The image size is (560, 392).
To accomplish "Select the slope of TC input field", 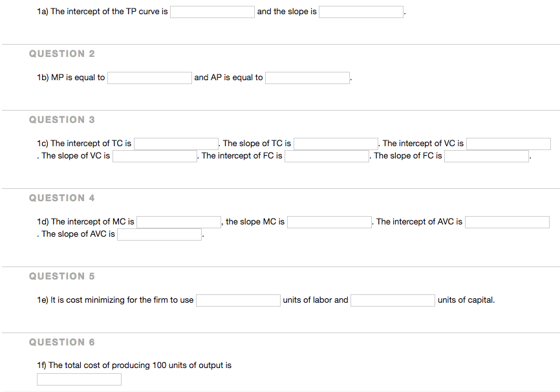I will point(336,144).
